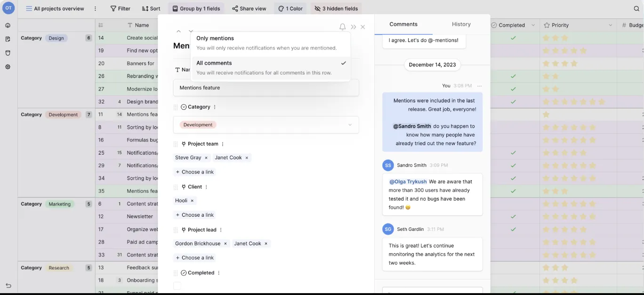Screen dimensions: 644x295
Task: Tick the Completed checkbox in record form
Action: (x=177, y=286)
